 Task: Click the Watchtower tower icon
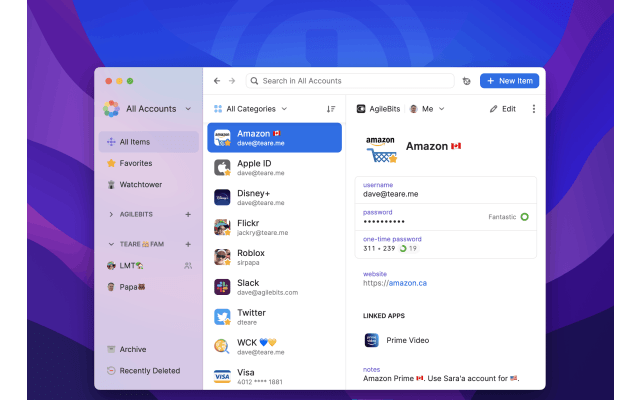point(111,184)
